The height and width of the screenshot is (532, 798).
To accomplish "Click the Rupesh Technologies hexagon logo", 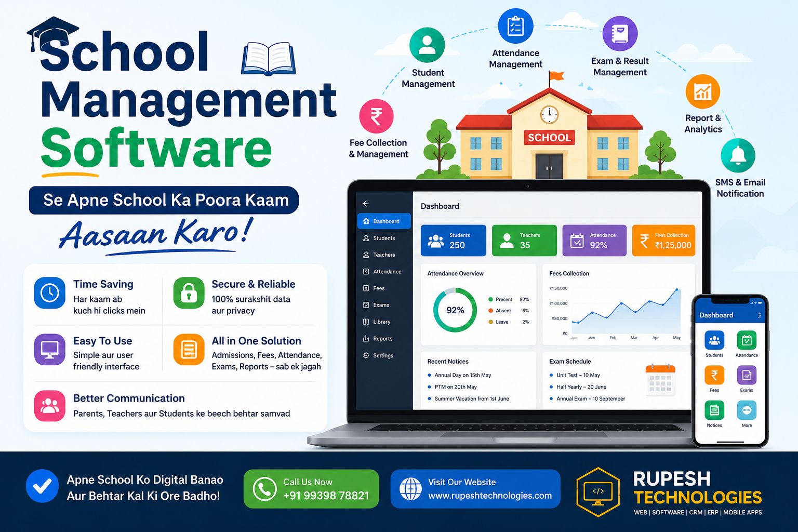I will 598,492.
